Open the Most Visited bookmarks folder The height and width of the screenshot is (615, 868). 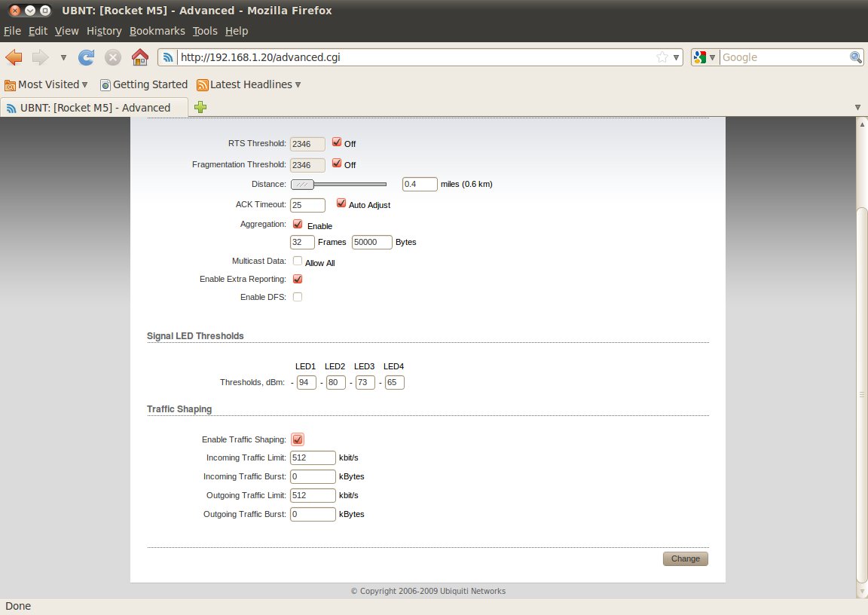(x=47, y=84)
